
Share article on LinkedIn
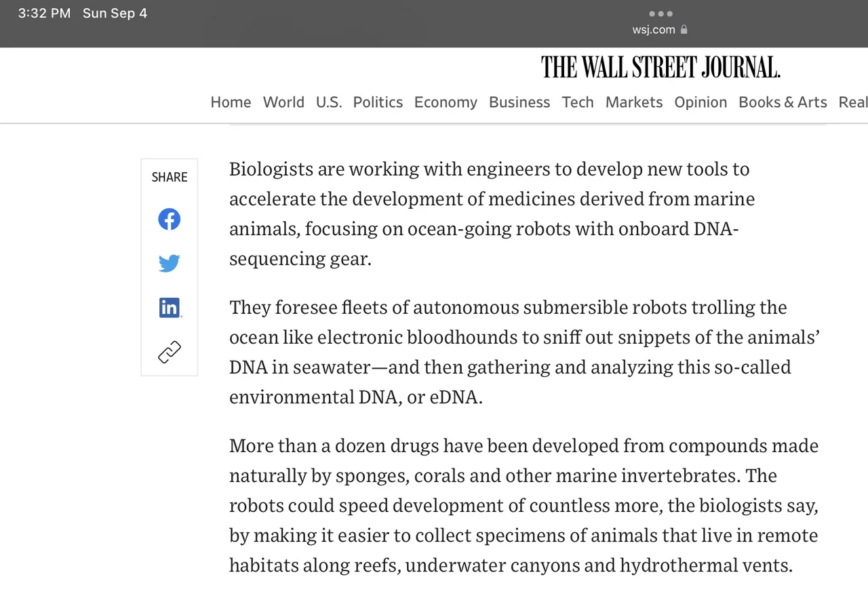[x=170, y=308]
